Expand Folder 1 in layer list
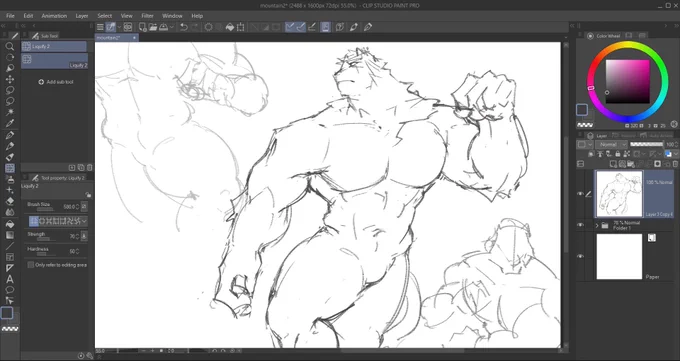This screenshot has height=361, width=680. (597, 225)
